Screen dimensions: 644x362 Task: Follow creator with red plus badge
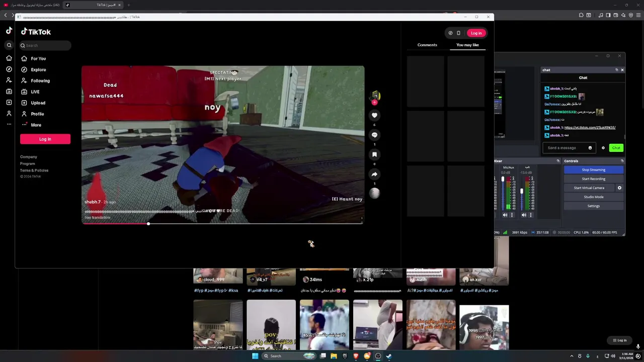coord(374,102)
